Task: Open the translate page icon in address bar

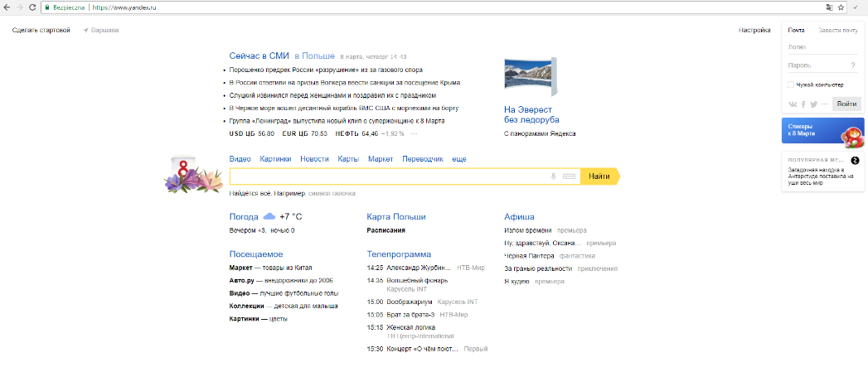Action: [829, 7]
